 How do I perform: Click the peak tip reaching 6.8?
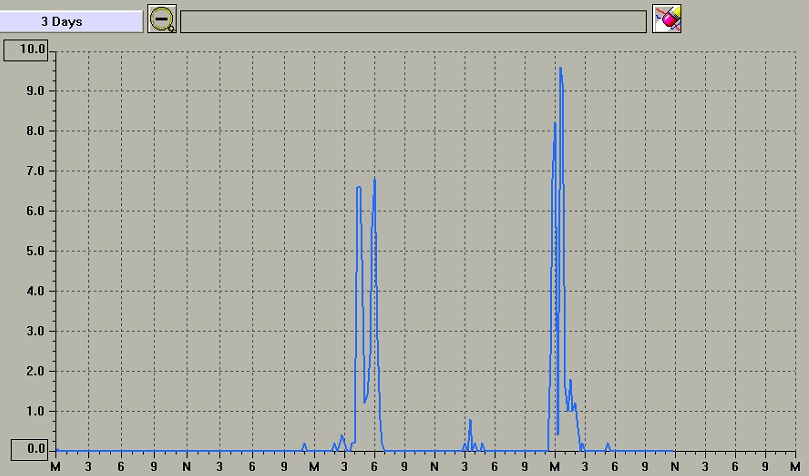point(374,180)
